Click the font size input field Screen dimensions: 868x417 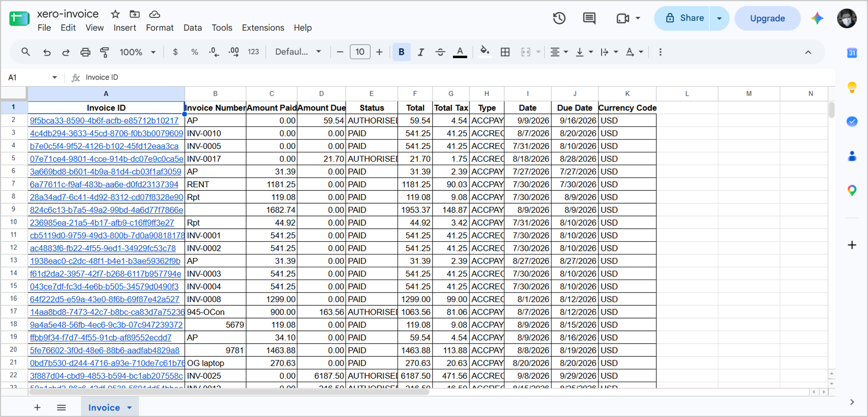point(360,52)
